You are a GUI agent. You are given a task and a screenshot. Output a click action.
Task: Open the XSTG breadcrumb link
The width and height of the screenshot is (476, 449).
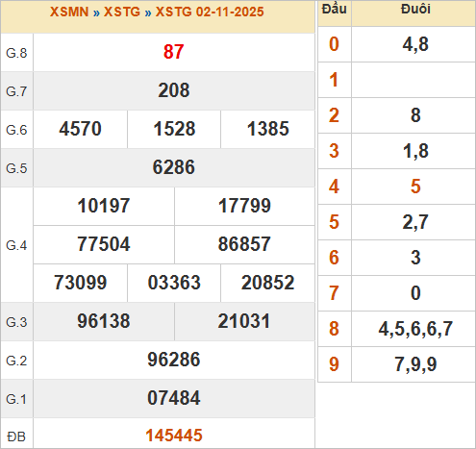point(122,12)
